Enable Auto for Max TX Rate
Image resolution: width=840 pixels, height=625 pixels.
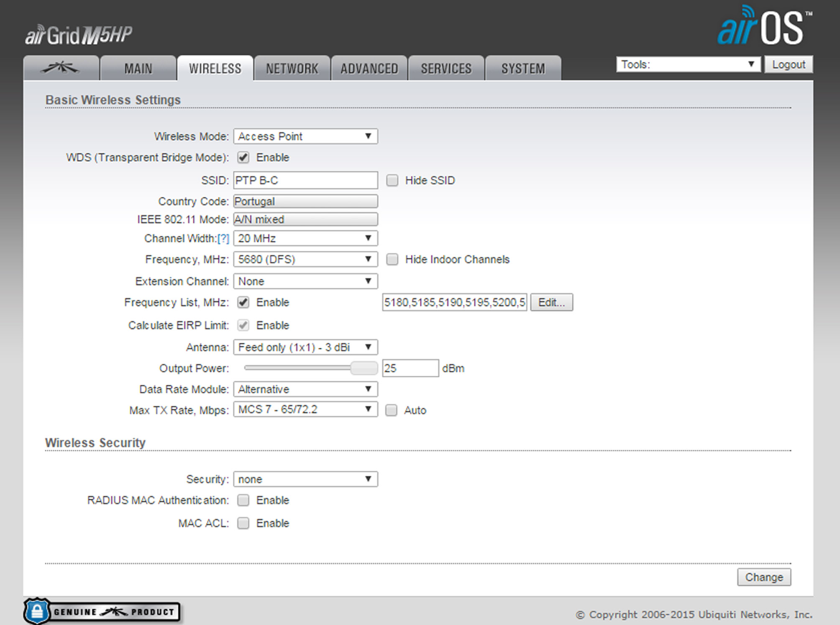[x=391, y=411]
